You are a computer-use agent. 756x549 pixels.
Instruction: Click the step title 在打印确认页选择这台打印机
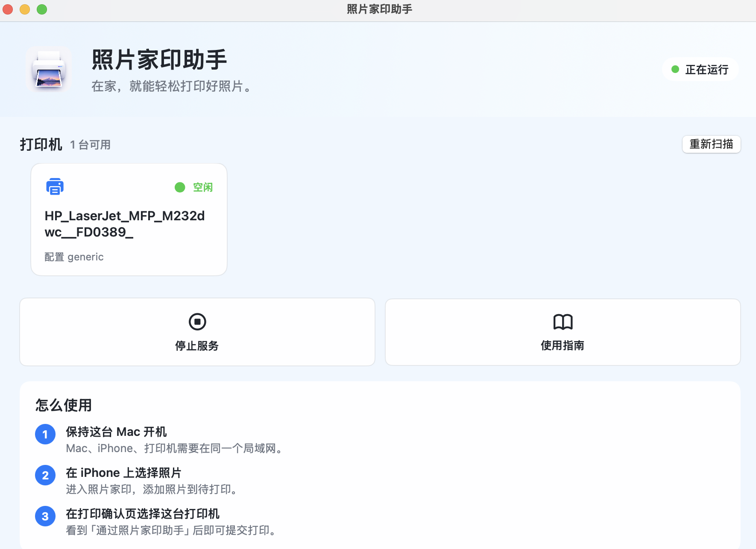[x=143, y=514]
